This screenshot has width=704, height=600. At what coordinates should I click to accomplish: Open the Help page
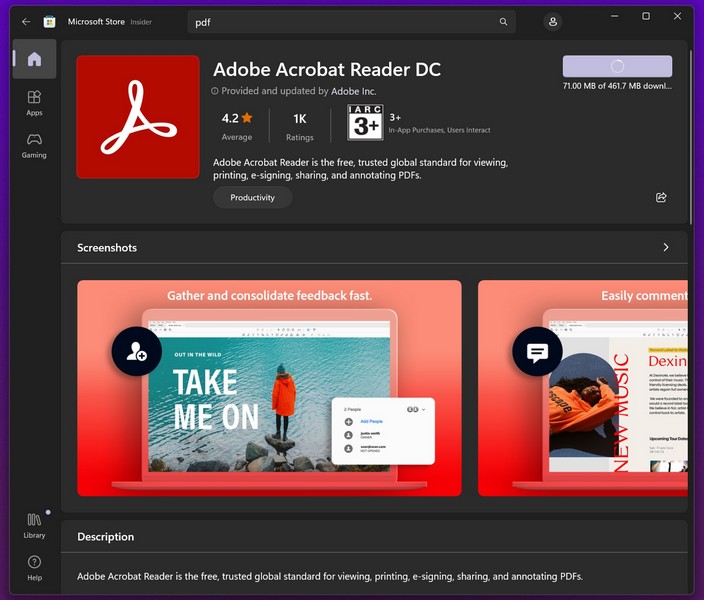[x=34, y=568]
